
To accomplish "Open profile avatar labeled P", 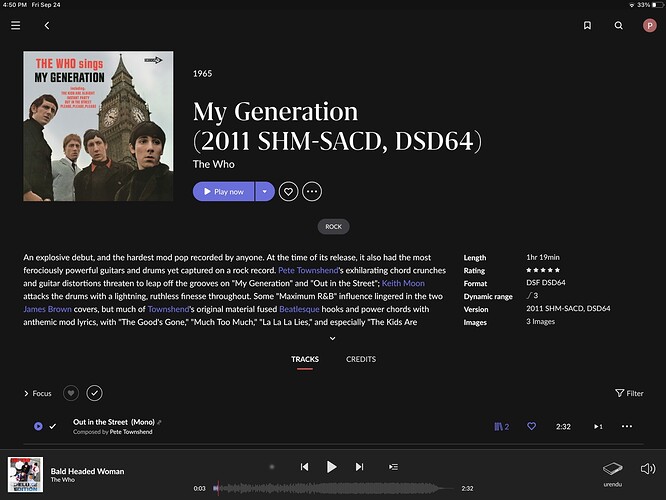I will (649, 25).
